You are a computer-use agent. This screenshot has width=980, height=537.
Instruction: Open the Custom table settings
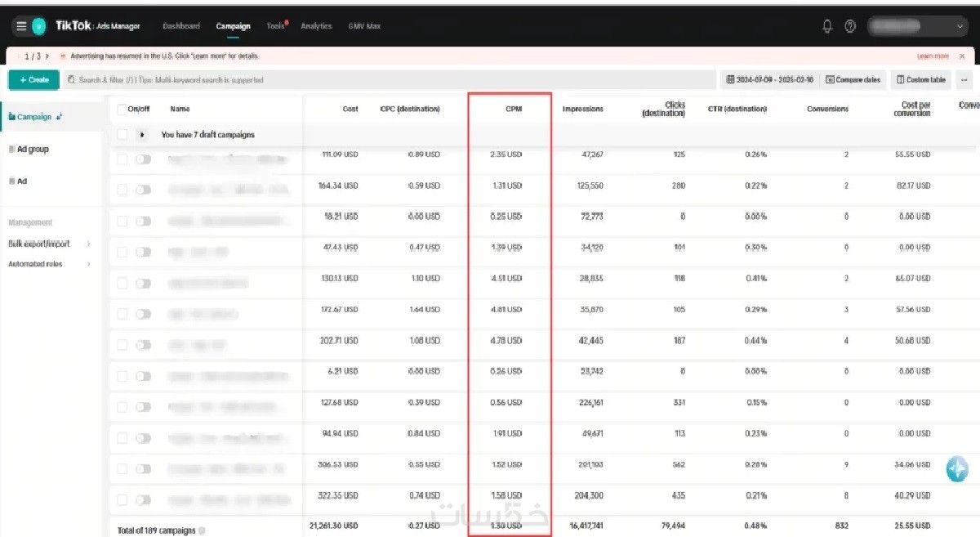click(x=921, y=80)
